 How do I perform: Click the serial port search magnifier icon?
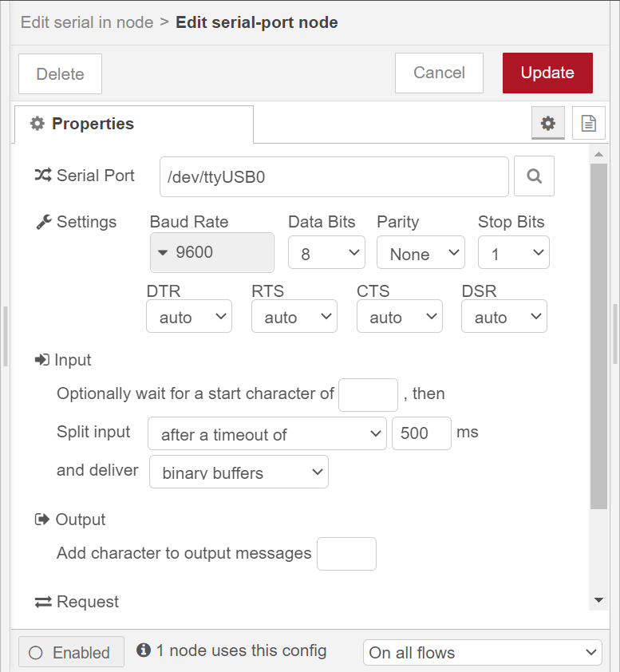tap(534, 176)
